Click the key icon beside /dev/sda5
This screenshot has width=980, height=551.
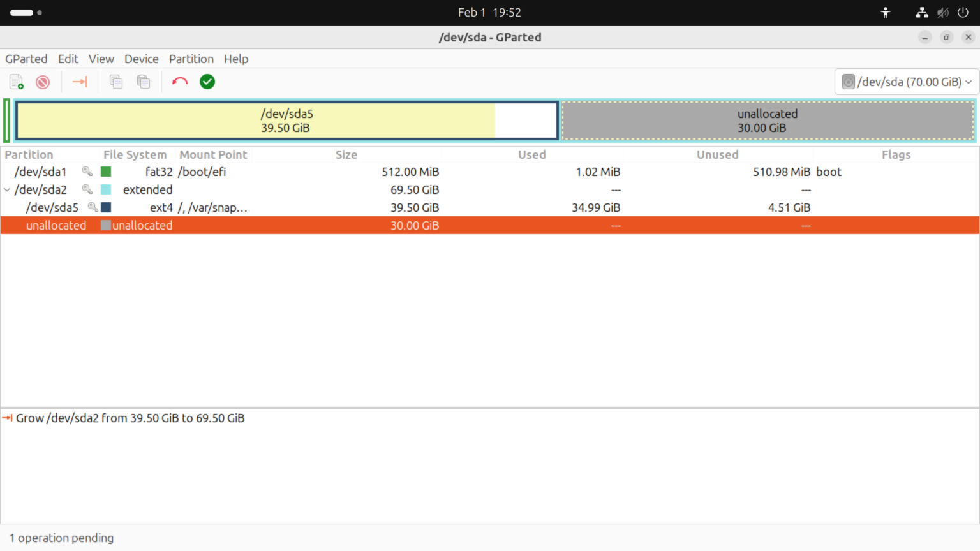tap(93, 207)
